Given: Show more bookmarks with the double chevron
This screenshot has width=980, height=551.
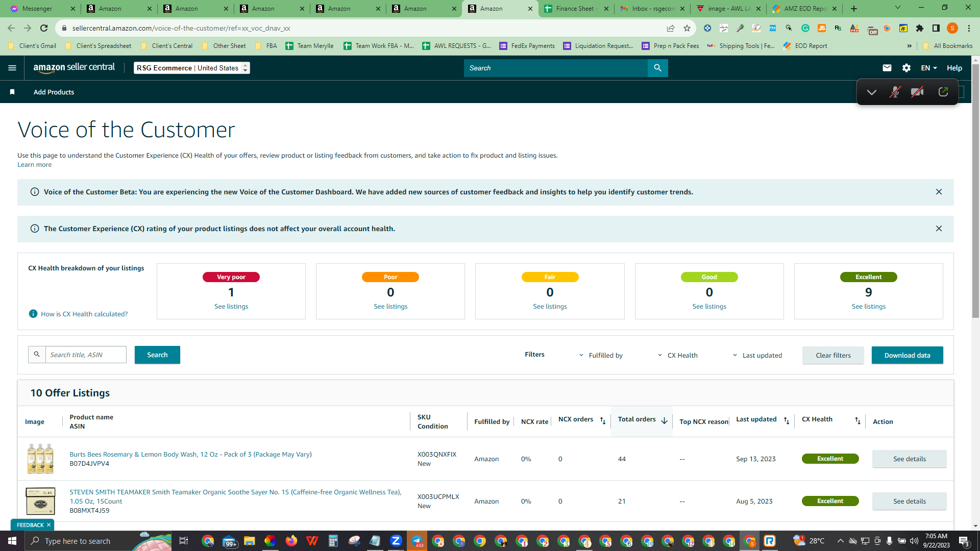Looking at the screenshot, I should 910,46.
